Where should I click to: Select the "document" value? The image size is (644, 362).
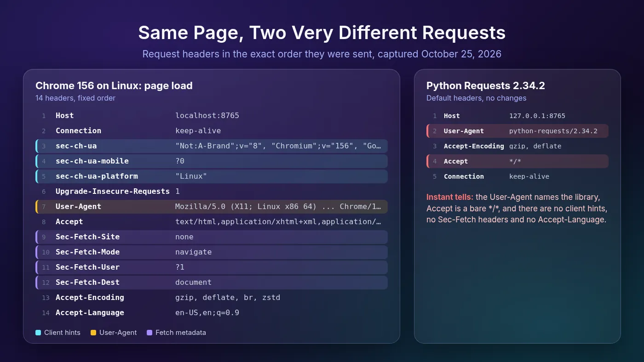tap(194, 283)
